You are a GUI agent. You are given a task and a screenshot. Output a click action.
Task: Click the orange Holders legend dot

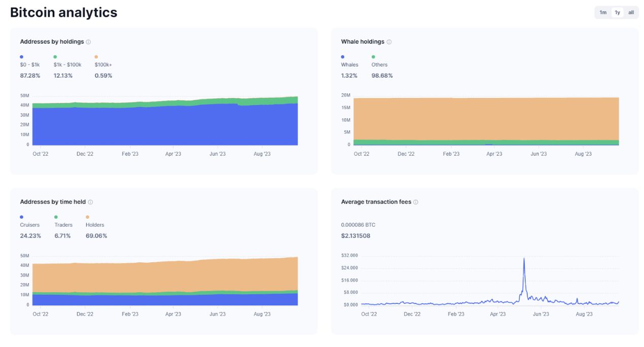tap(87, 217)
